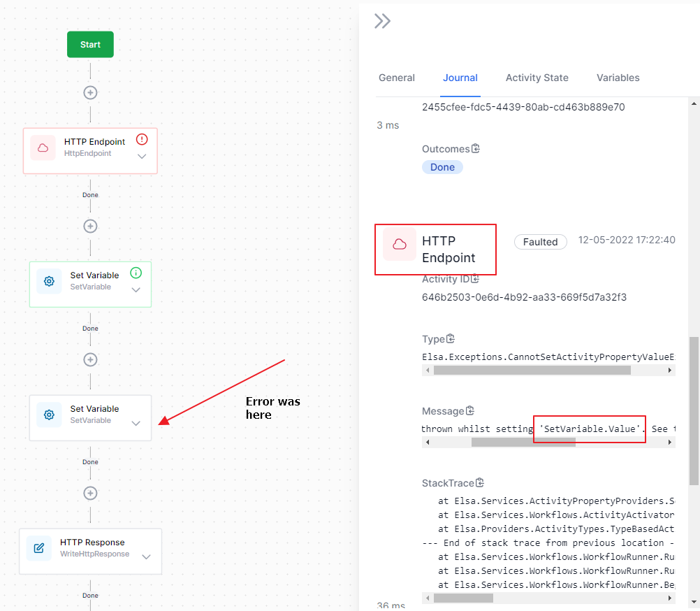Click the 'SetVariable.Value' message text
The image size is (700, 611).
pos(592,429)
